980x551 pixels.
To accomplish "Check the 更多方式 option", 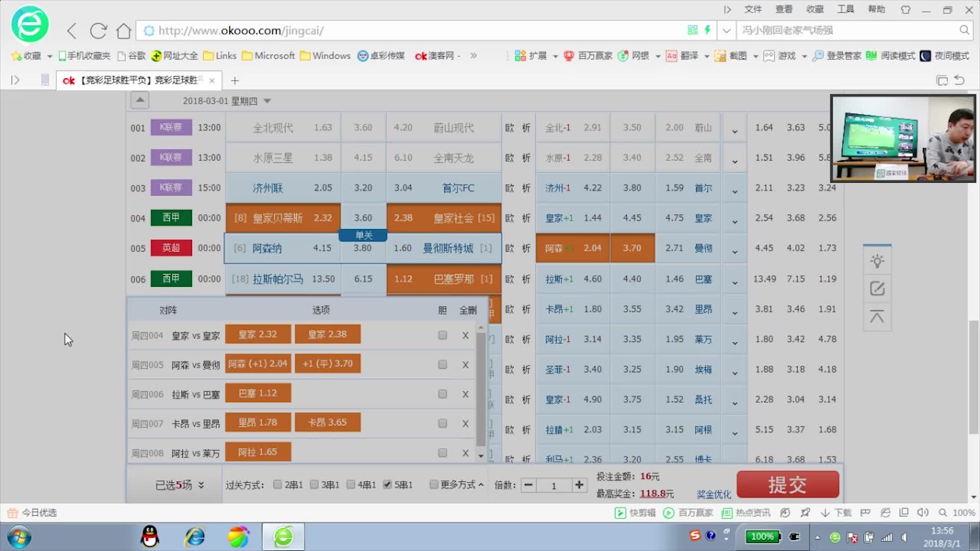I will pyautogui.click(x=434, y=485).
